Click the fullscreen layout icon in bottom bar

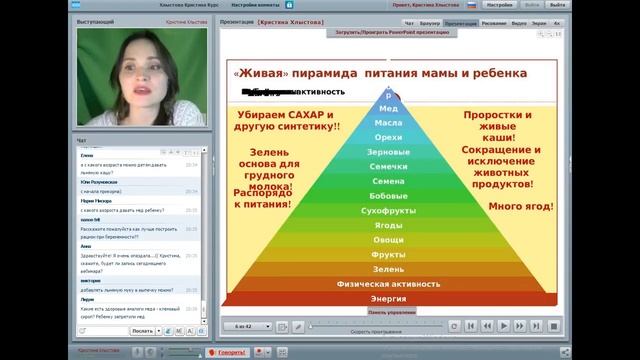[282, 352]
